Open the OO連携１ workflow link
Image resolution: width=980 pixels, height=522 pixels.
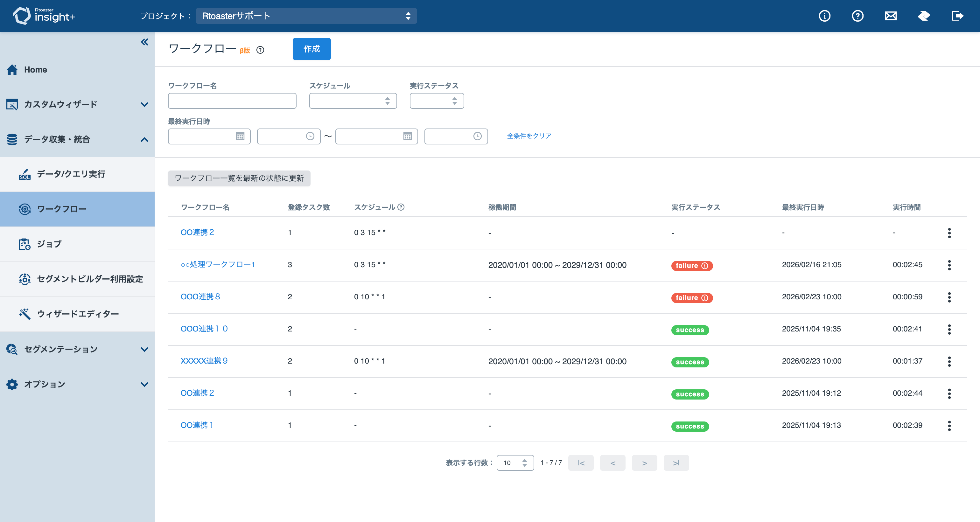(x=197, y=425)
